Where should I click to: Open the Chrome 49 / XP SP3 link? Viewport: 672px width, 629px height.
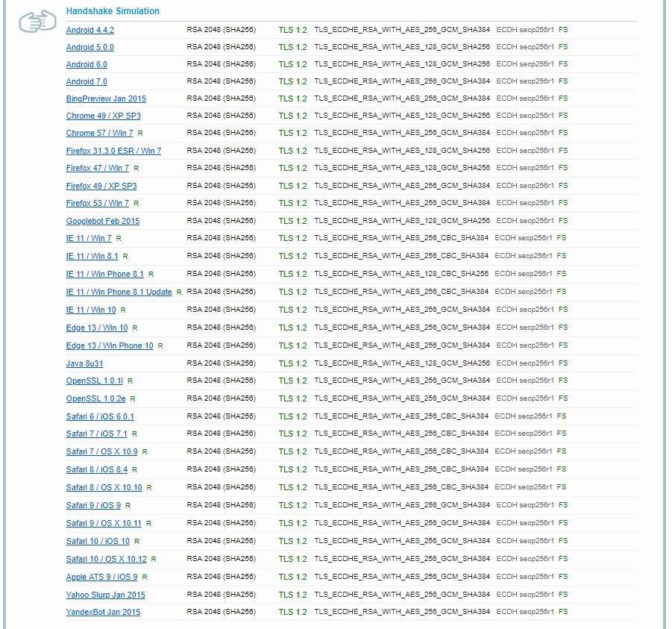click(x=103, y=116)
